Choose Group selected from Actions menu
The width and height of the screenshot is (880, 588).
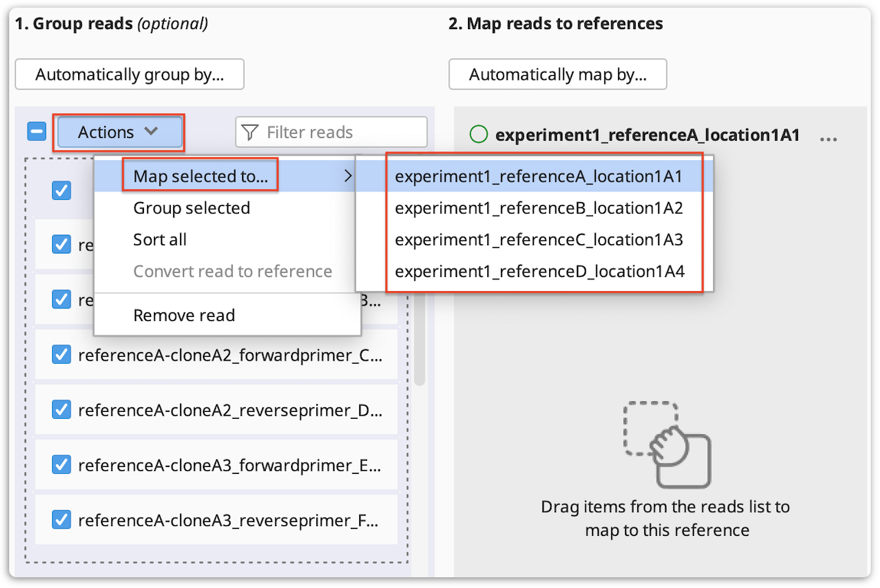pos(225,208)
